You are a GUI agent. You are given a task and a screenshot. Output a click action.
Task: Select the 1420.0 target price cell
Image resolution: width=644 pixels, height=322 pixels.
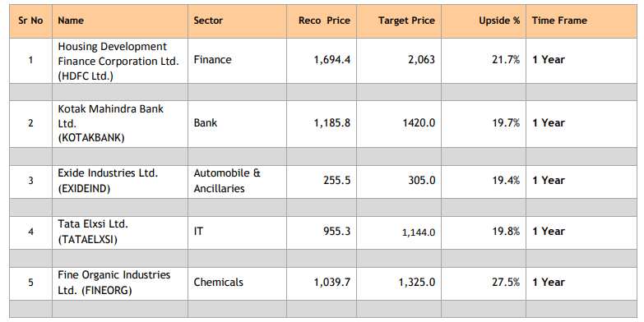pyautogui.click(x=399, y=123)
